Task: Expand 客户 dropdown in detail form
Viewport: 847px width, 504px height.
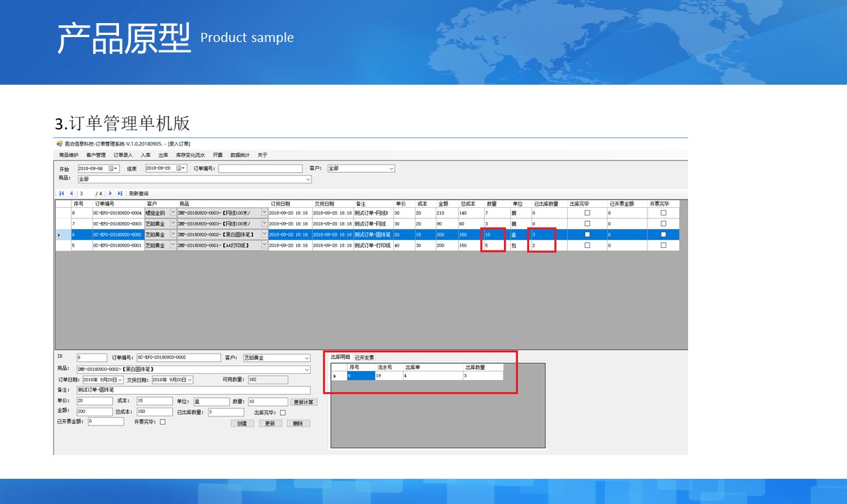Action: [x=307, y=358]
